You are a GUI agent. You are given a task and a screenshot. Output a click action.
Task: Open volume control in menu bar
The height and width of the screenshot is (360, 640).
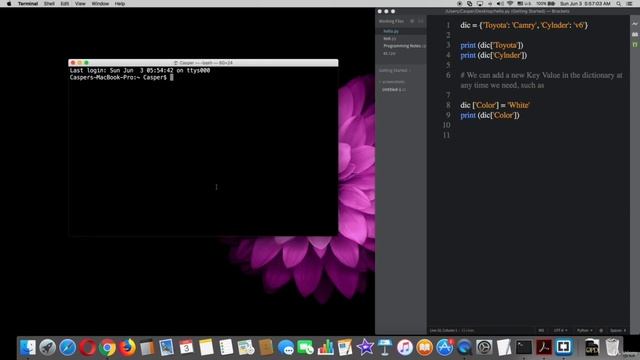(x=500, y=4)
